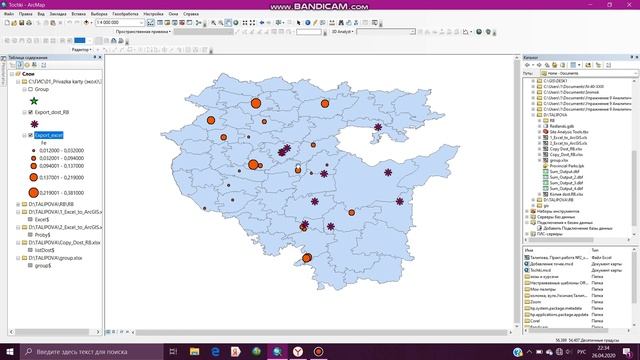Pin the Catalog panel
640x360 pixels.
pyautogui.click(x=631, y=57)
